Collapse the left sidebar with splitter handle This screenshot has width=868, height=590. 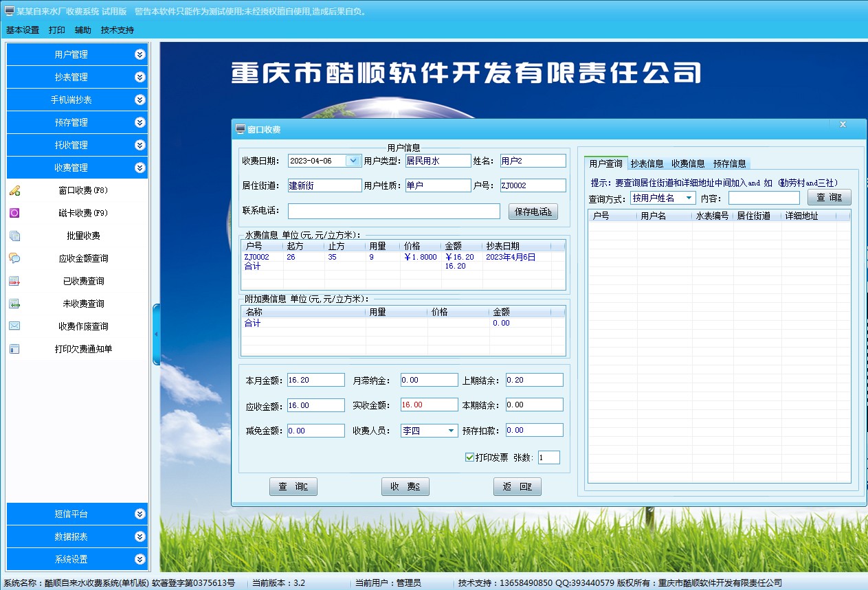tap(156, 334)
